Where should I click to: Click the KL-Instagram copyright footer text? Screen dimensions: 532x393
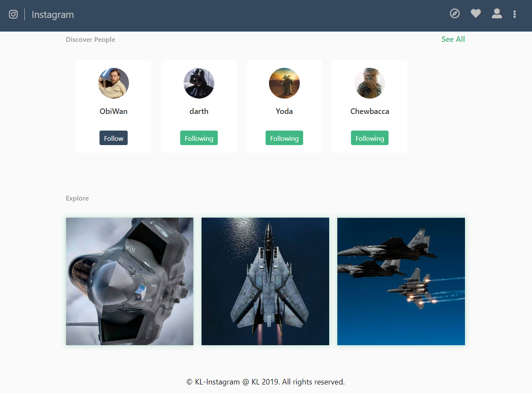click(x=266, y=382)
